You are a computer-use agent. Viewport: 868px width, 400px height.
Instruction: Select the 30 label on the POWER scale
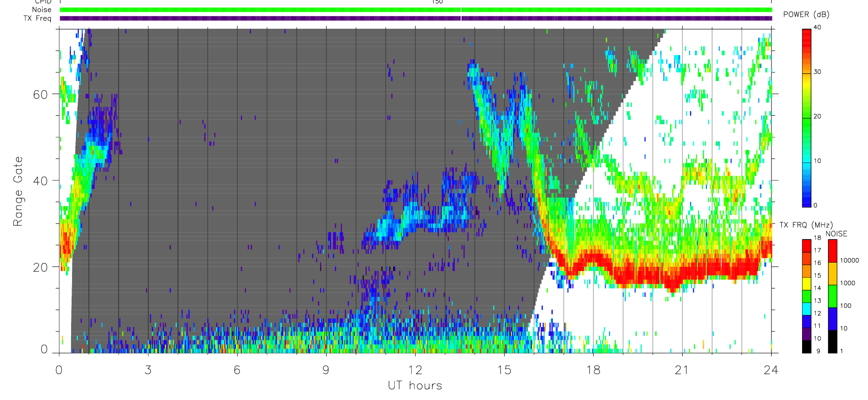tap(817, 72)
